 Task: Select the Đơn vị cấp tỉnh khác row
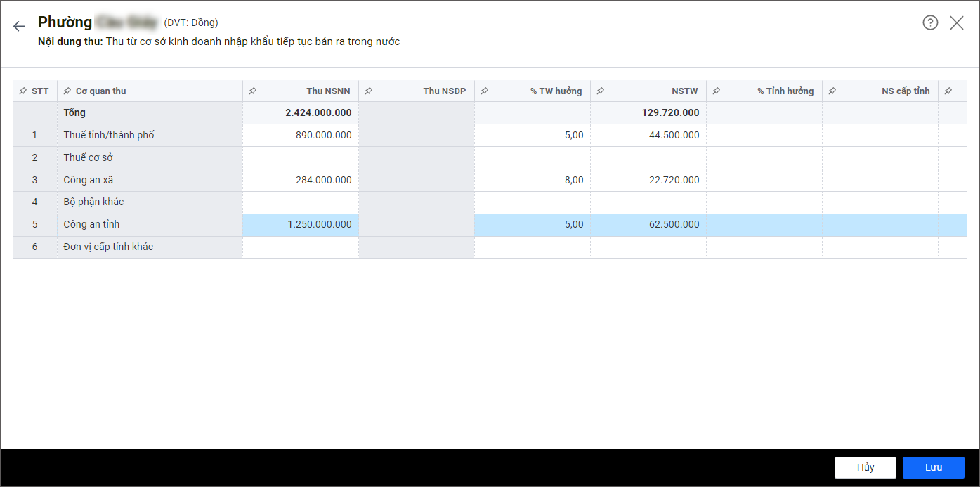point(108,247)
